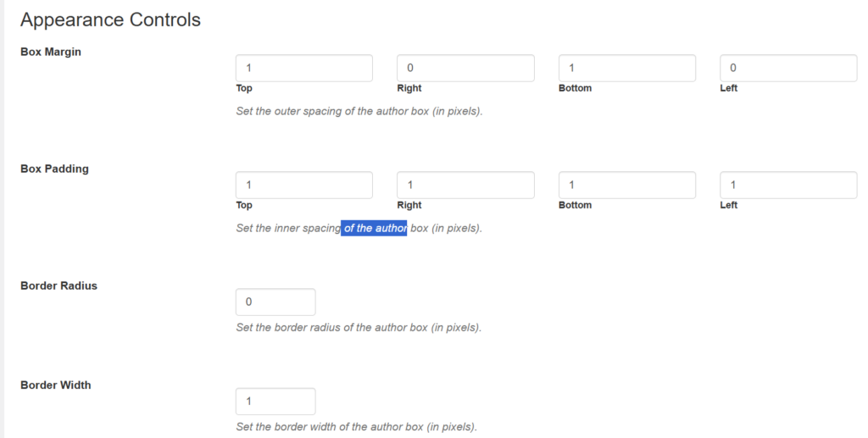The width and height of the screenshot is (868, 438).
Task: Click the "Bottom" caption under Box Padding
Action: point(575,205)
